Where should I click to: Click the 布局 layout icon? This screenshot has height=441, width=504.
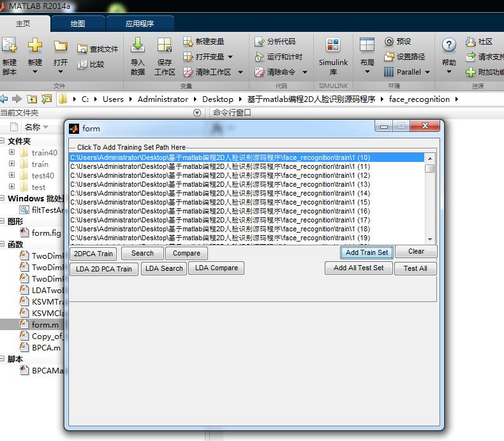click(367, 45)
